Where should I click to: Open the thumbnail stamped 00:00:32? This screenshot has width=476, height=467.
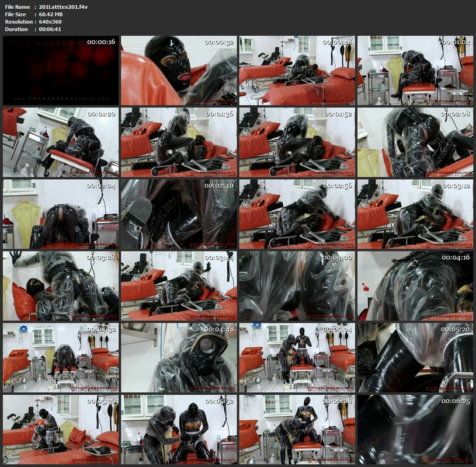coord(179,71)
